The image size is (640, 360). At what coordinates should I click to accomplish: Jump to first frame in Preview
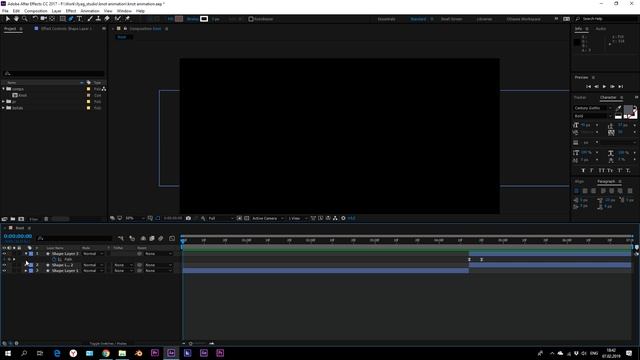pyautogui.click(x=588, y=87)
